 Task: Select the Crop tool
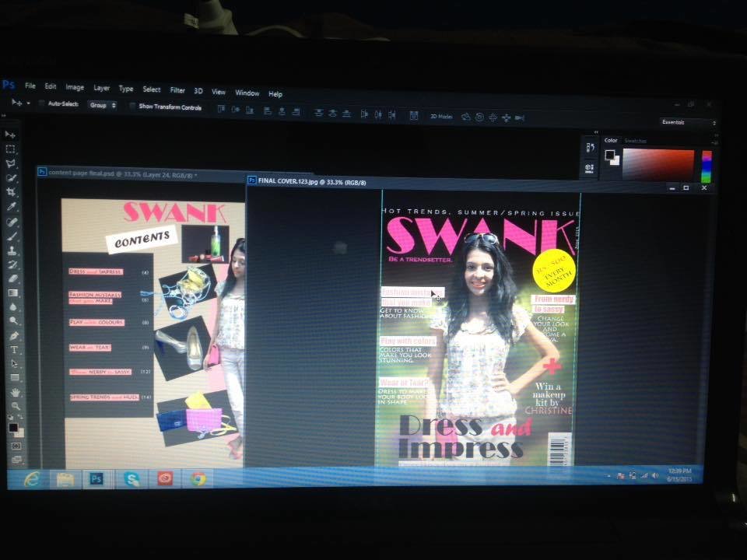tap(11, 192)
